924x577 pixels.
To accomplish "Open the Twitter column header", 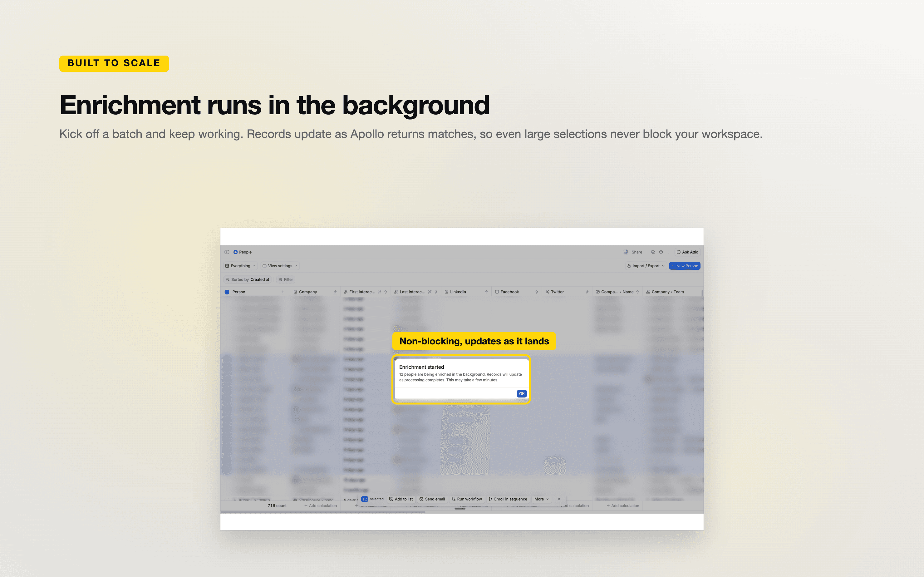I will point(567,292).
